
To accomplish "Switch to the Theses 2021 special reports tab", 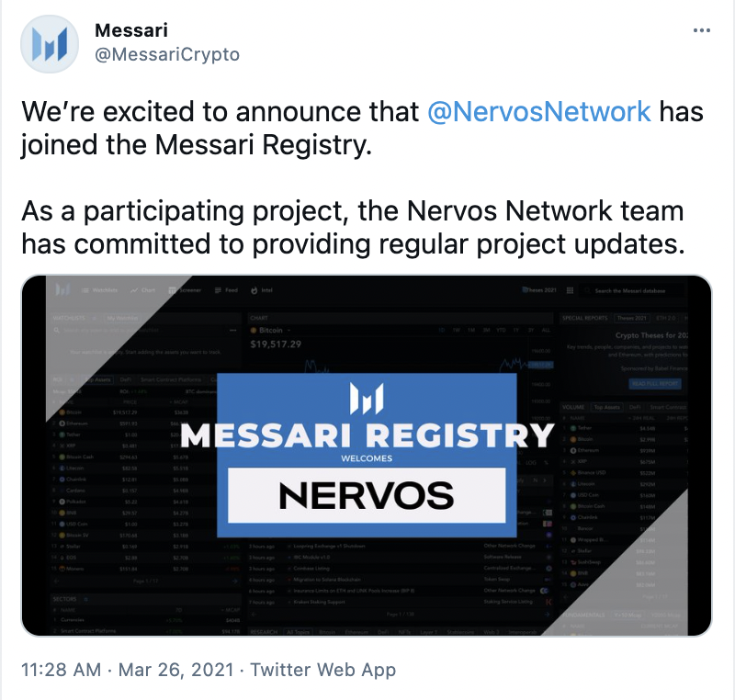I will 631,318.
